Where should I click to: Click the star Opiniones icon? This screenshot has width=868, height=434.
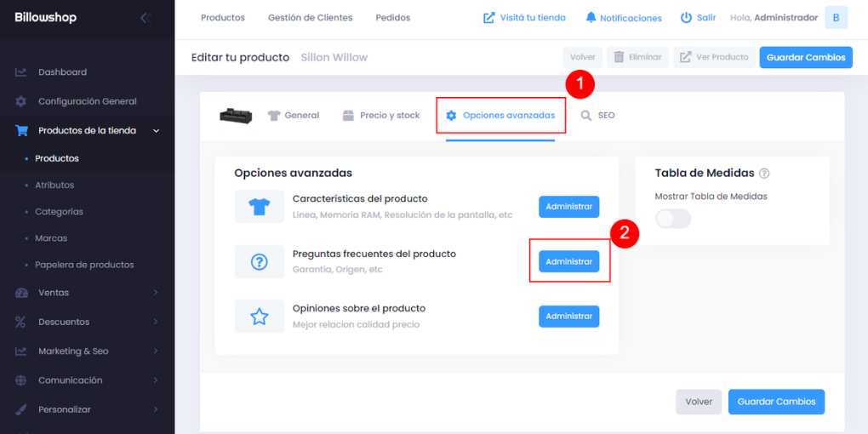260,317
